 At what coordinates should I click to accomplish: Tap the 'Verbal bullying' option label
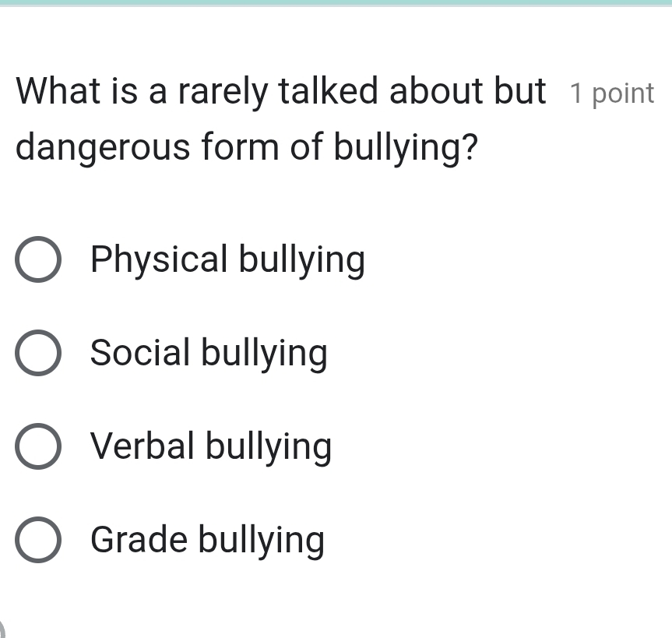pos(211,447)
